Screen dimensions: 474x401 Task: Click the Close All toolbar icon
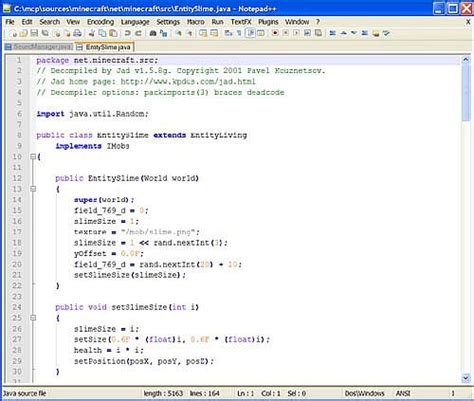pyautogui.click(x=67, y=33)
